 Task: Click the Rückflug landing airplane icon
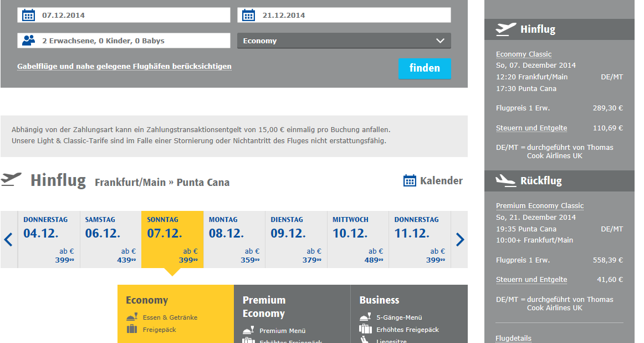[505, 180]
